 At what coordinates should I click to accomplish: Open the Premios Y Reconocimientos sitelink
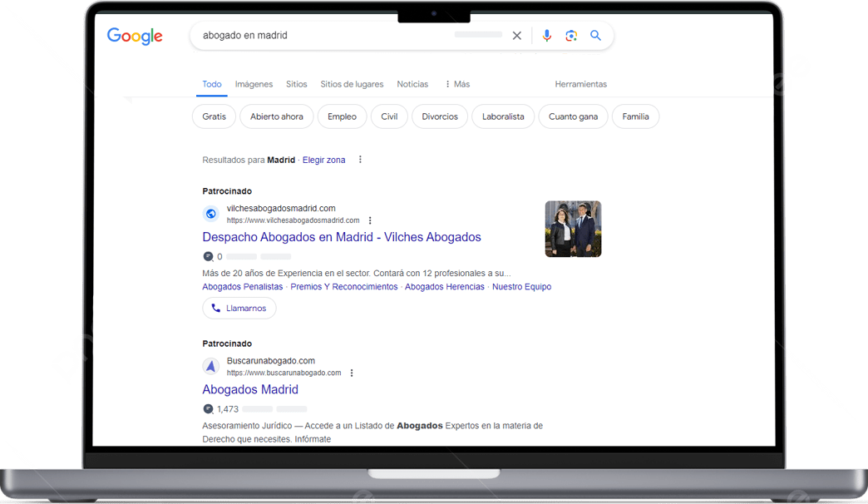coord(343,287)
